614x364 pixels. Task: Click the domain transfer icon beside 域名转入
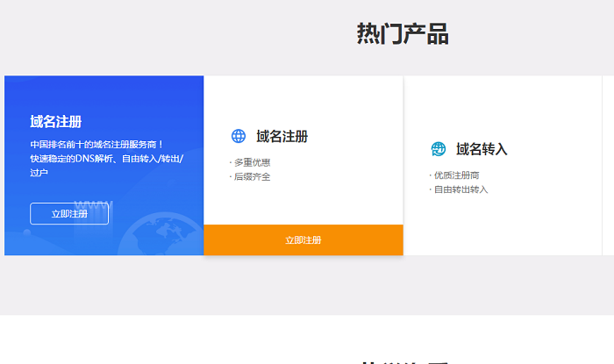click(439, 149)
